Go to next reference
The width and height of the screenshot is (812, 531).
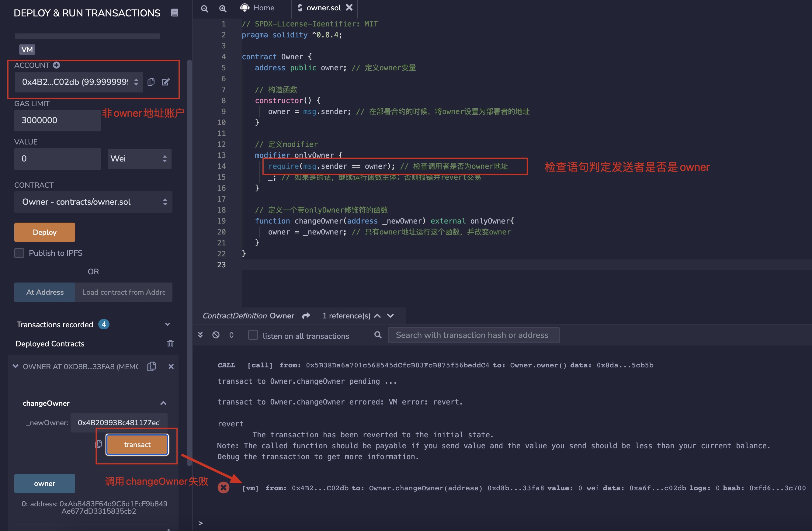click(x=390, y=316)
